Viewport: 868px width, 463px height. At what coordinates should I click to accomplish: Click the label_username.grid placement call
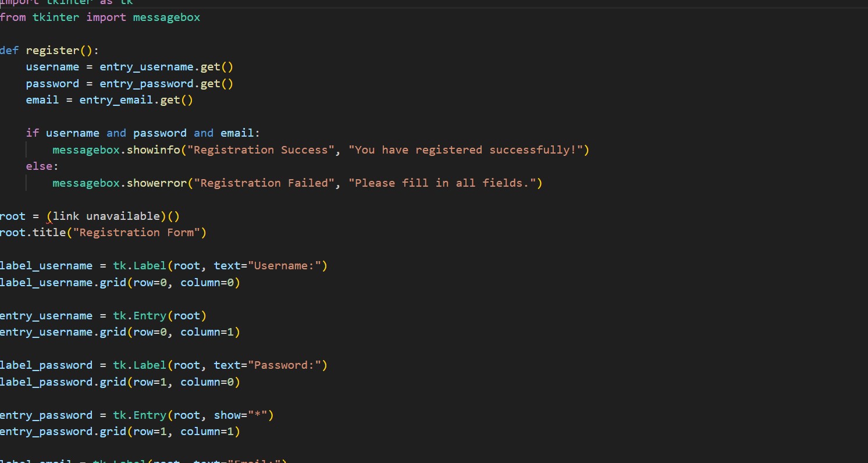click(120, 282)
